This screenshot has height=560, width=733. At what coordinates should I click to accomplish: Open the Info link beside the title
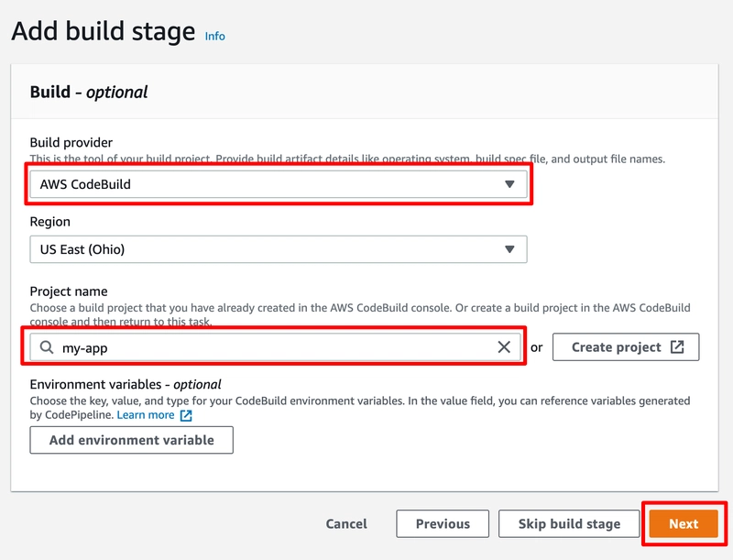pos(214,36)
